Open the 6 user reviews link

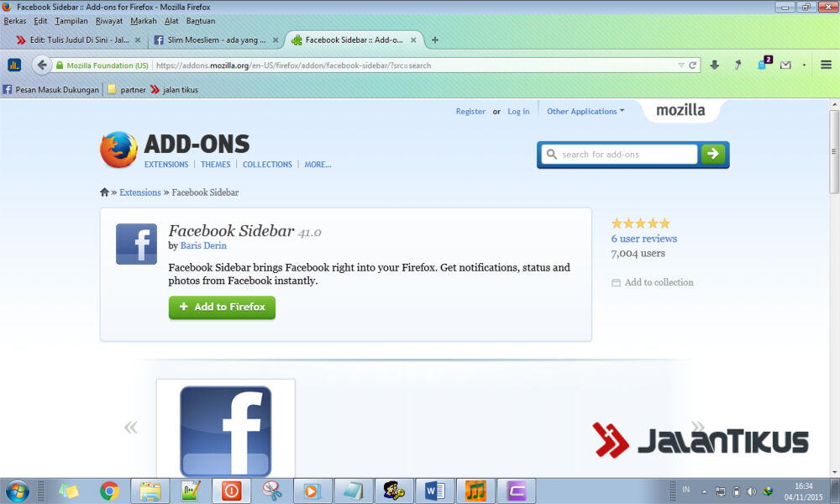643,238
